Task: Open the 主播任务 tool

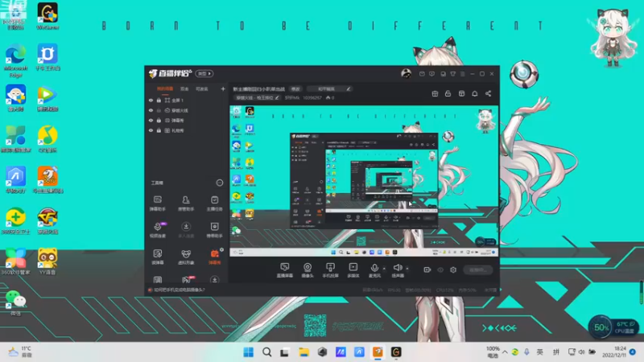Action: (x=214, y=204)
